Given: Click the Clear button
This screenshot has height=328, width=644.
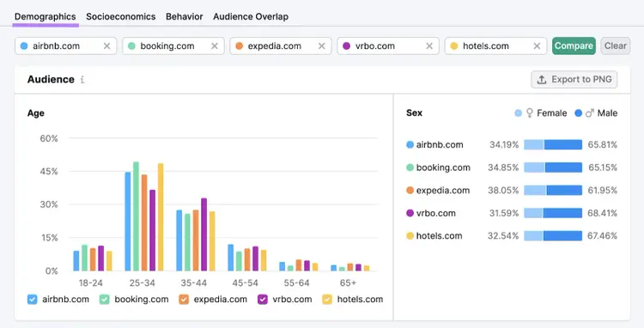Looking at the screenshot, I should [616, 46].
